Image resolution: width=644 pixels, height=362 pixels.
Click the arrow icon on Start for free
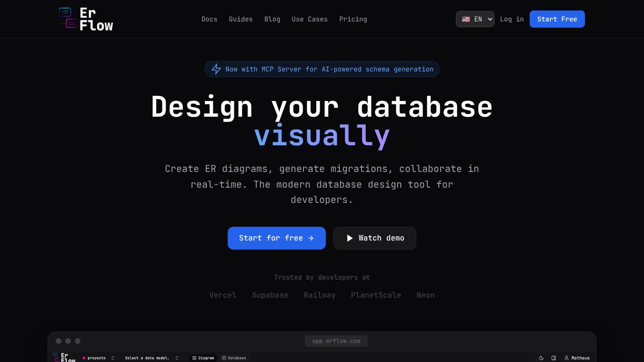311,238
